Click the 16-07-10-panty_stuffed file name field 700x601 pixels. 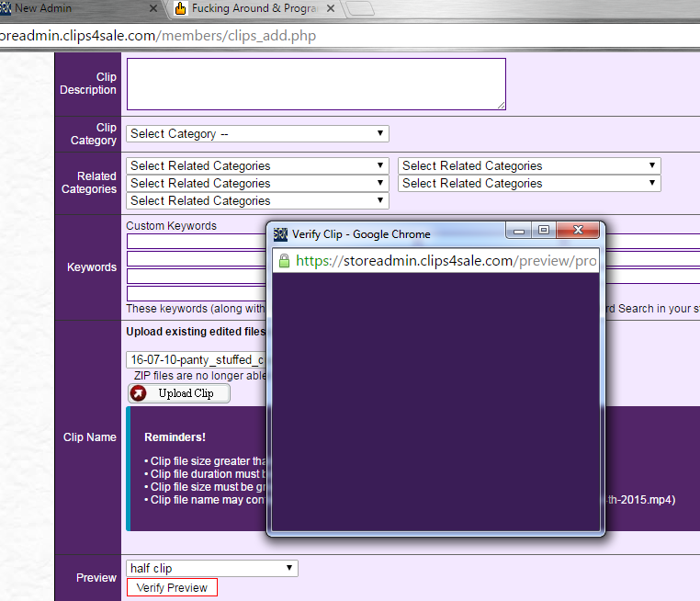[197, 359]
